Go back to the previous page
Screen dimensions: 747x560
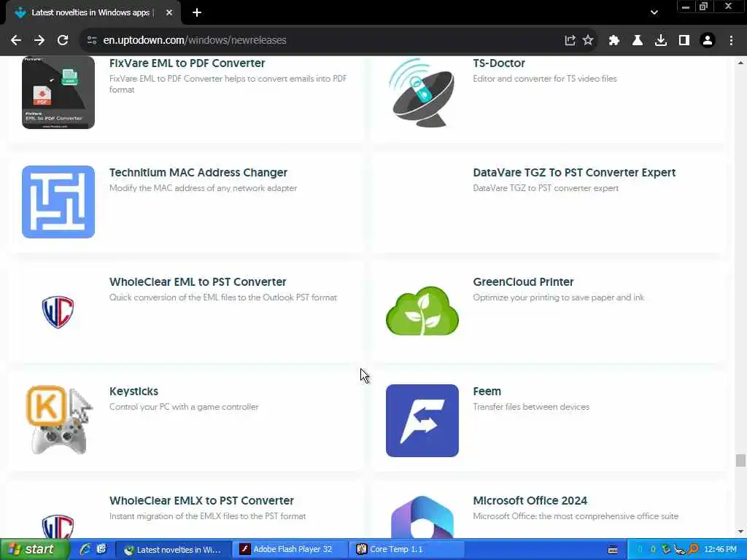16,41
